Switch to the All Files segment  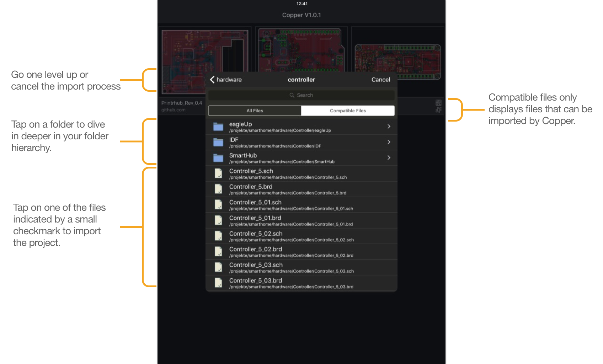[255, 111]
